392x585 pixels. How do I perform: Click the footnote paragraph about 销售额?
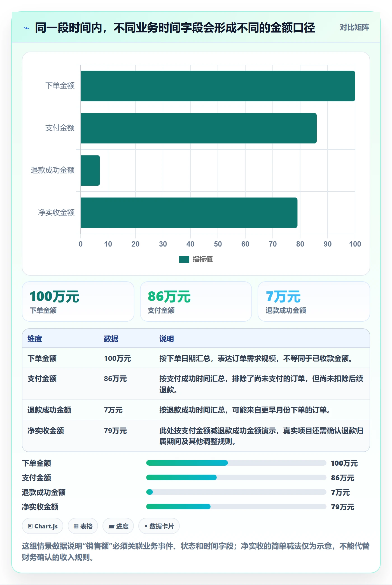tap(196, 551)
